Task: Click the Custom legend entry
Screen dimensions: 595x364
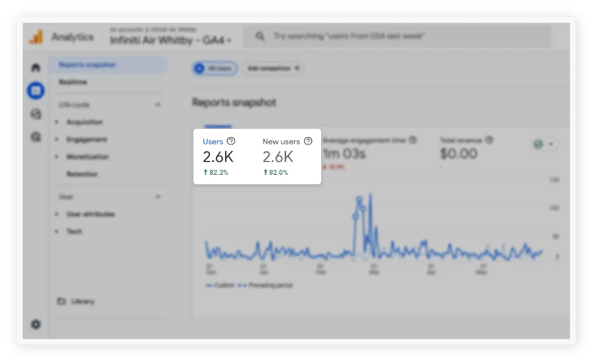Action: 220,285
